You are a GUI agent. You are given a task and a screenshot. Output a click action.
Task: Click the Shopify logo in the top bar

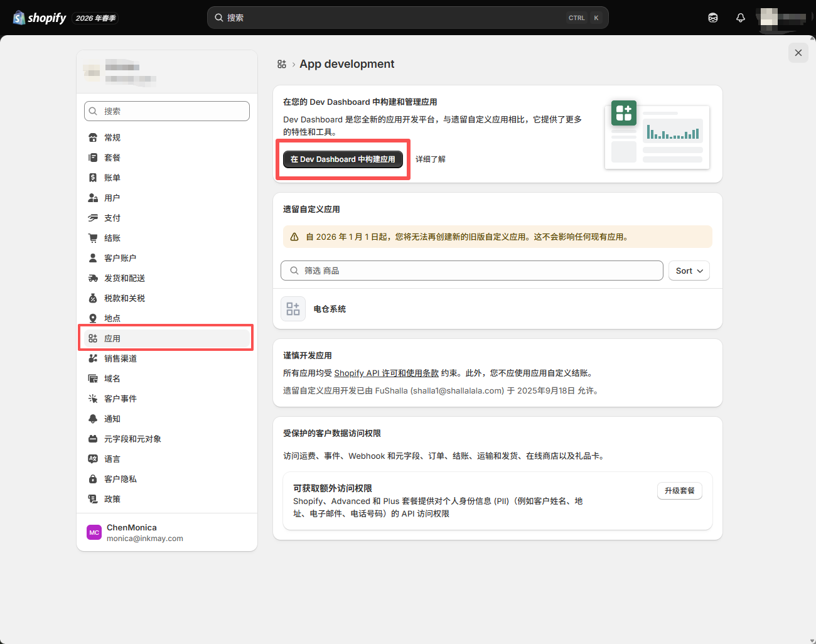pos(40,18)
